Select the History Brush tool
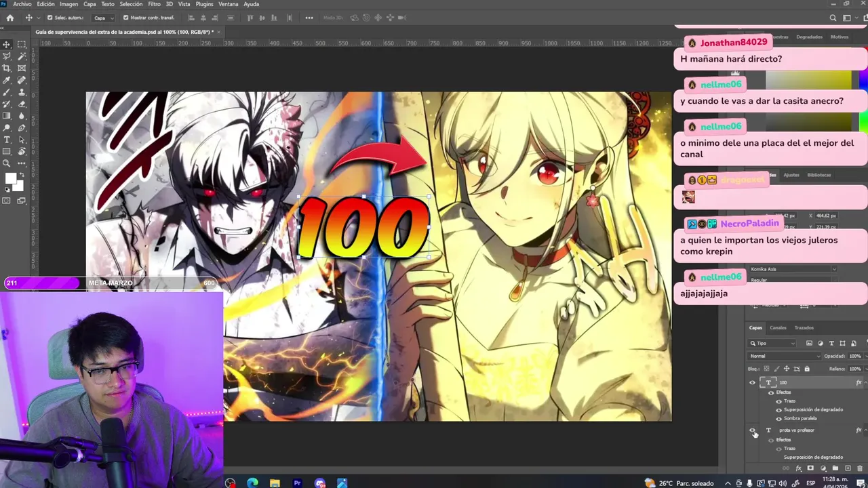This screenshot has width=868, height=488. (7, 104)
